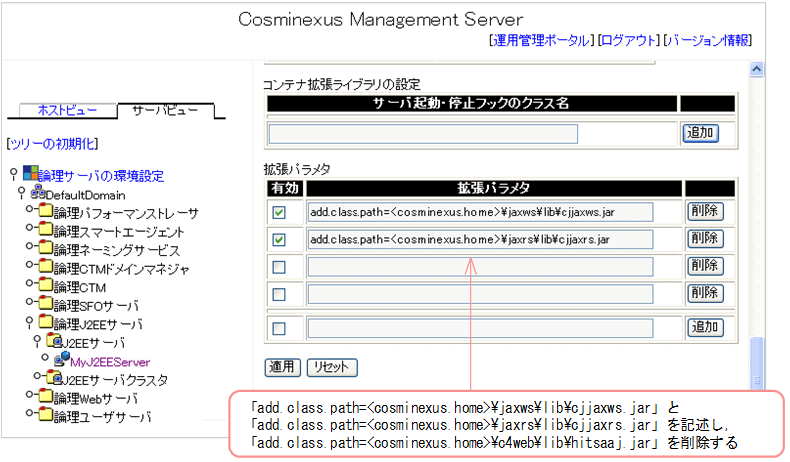Viewport: 790px width, 462px height.
Task: Click 追加 button in extended parameters table
Action: pyautogui.click(x=705, y=327)
